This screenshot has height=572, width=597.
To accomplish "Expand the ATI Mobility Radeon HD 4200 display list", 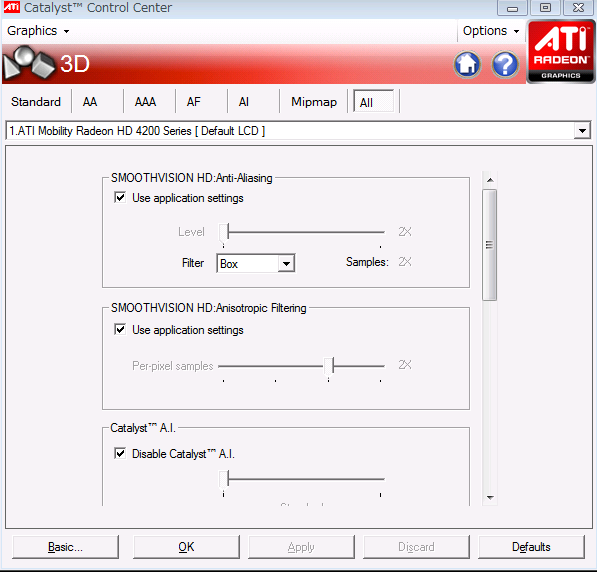I will pyautogui.click(x=582, y=131).
